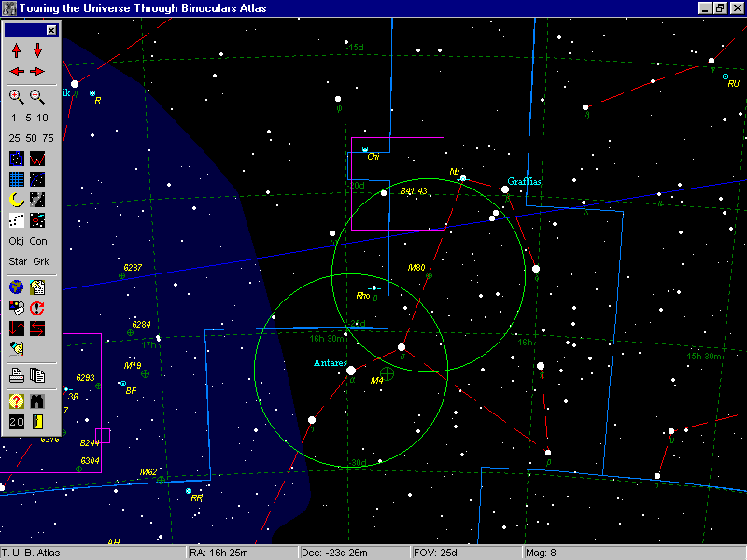This screenshot has width=747, height=560.
Task: Click the blue Earth globe icon
Action: [17, 287]
